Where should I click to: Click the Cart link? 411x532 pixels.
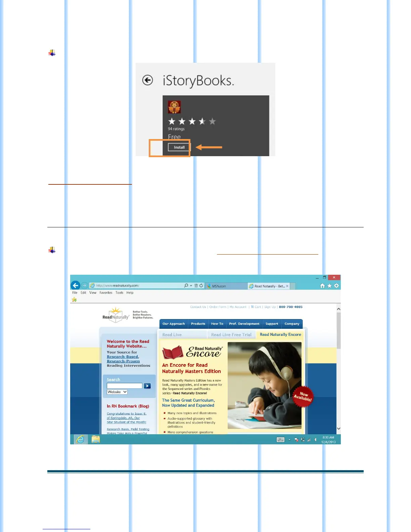coord(256,307)
